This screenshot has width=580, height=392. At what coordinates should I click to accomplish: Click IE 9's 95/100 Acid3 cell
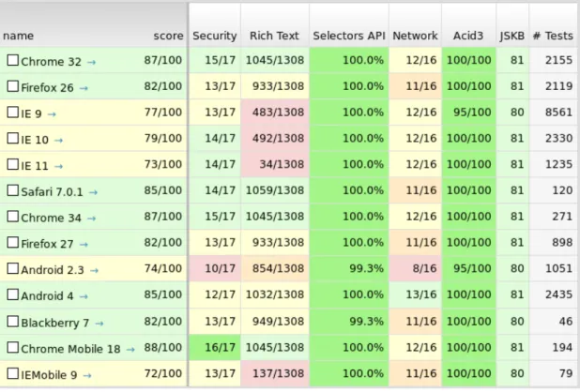pos(468,112)
